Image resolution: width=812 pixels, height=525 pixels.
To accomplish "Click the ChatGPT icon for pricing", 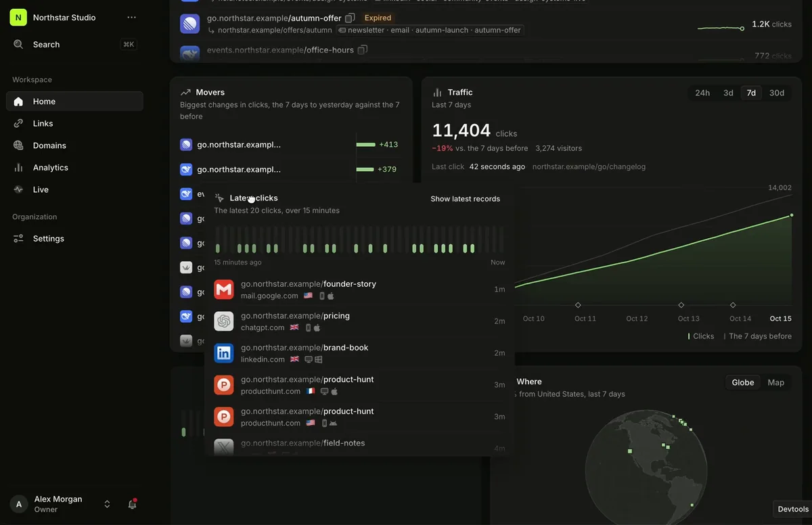I will pyautogui.click(x=224, y=321).
